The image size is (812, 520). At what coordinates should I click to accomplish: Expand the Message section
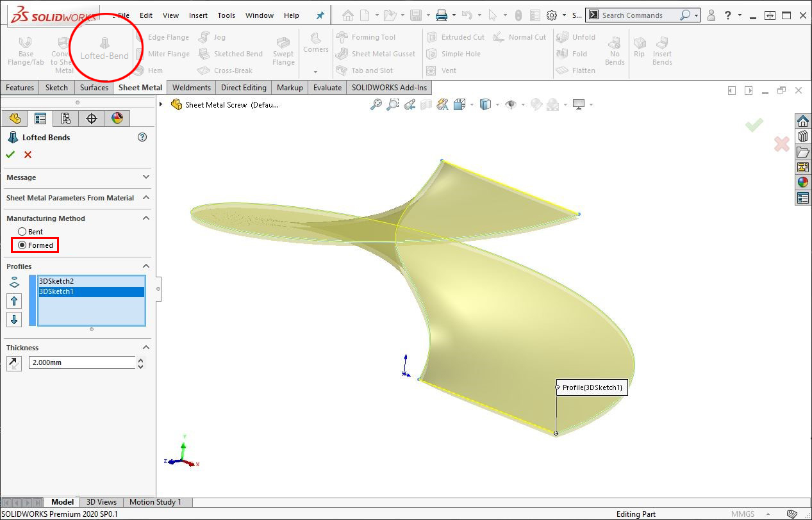click(145, 177)
